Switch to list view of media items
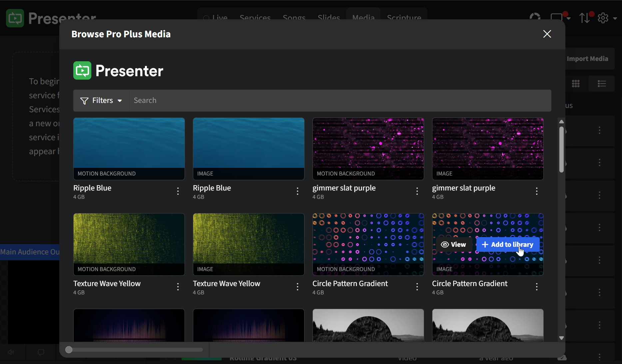The width and height of the screenshot is (622, 364). [601, 84]
